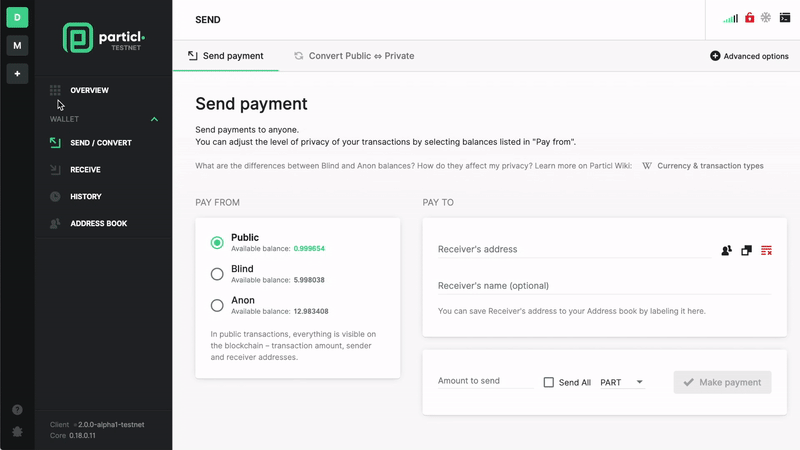
Task: Open the help question mark icon
Action: [17, 410]
